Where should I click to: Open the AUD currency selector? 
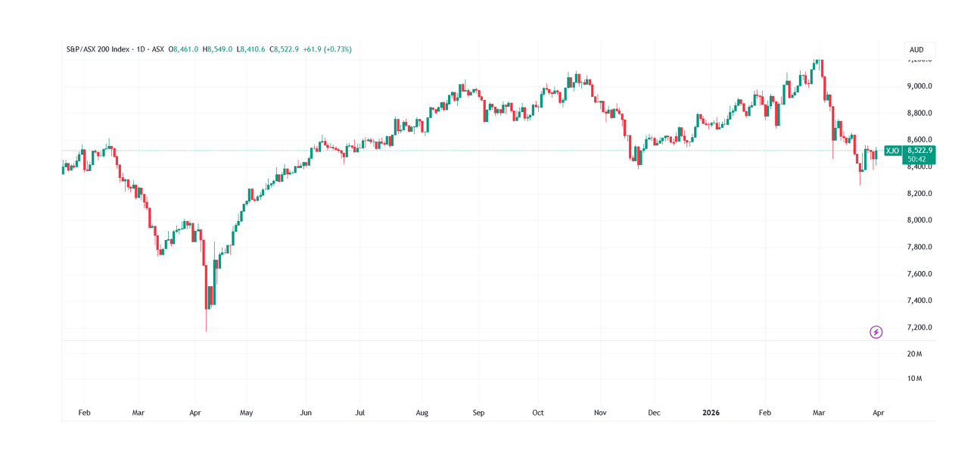tap(916, 50)
